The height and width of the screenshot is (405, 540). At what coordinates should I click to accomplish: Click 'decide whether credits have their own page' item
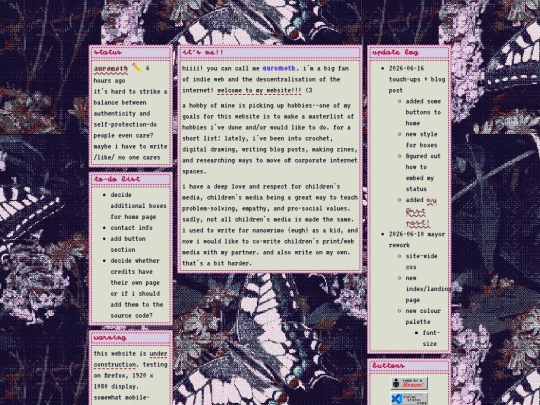(x=137, y=288)
